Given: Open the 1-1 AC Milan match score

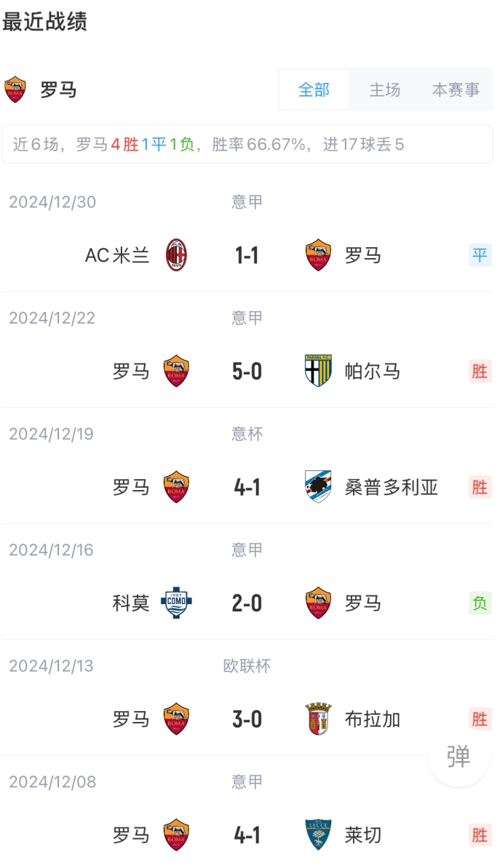Looking at the screenshot, I should coord(247,255).
